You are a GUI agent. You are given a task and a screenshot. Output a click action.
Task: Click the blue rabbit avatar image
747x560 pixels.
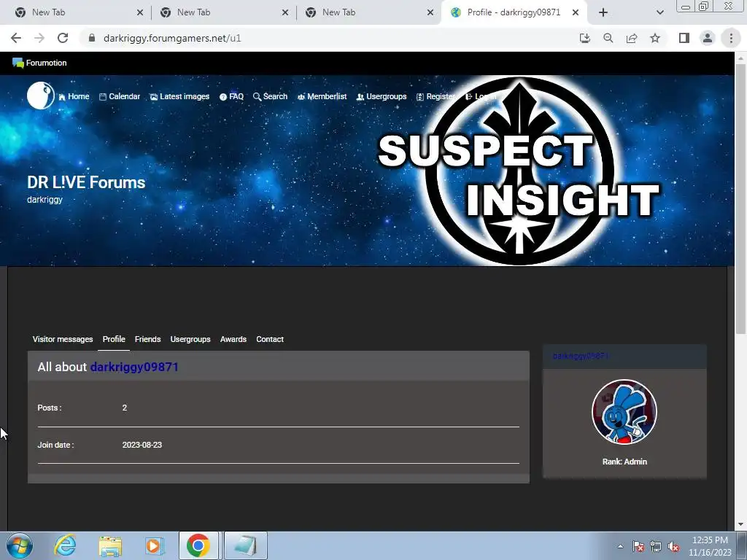[x=624, y=412]
